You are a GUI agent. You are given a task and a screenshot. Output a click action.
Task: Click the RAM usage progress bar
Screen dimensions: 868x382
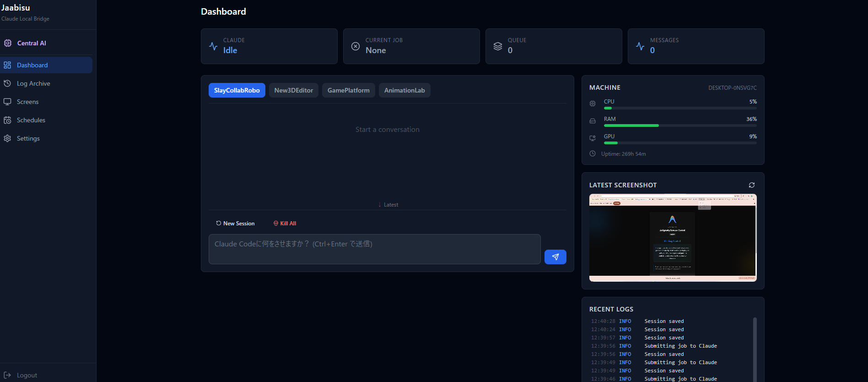680,126
